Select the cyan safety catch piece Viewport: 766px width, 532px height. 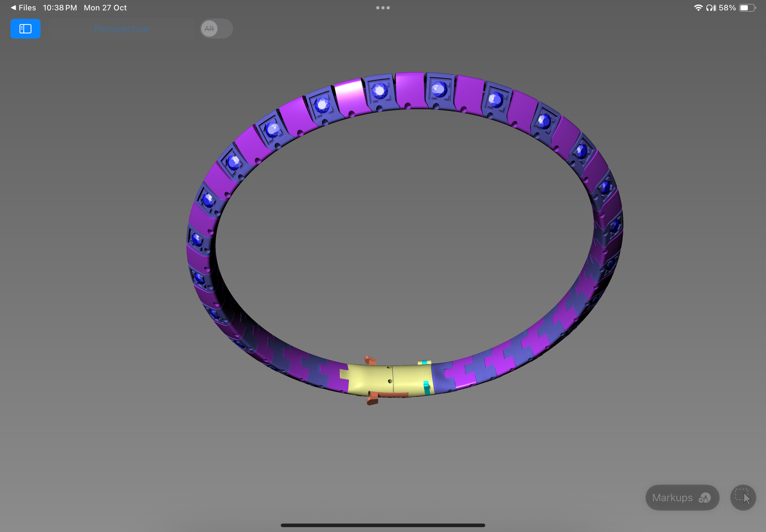coord(426,388)
